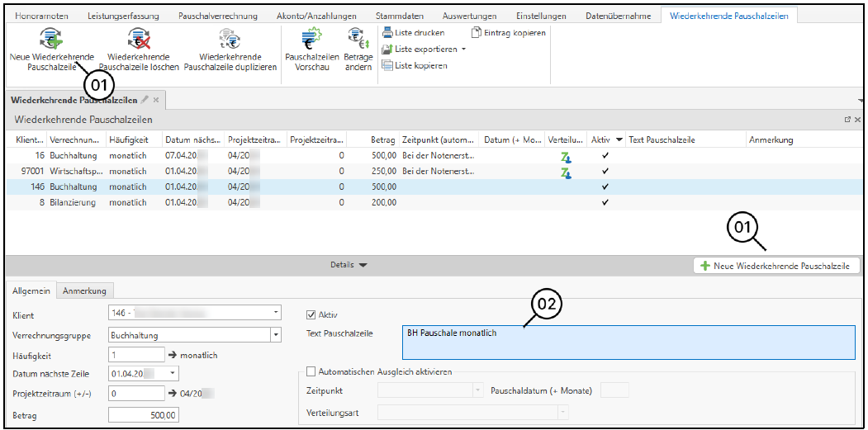Click the Beträge ändern icon

coord(358,39)
